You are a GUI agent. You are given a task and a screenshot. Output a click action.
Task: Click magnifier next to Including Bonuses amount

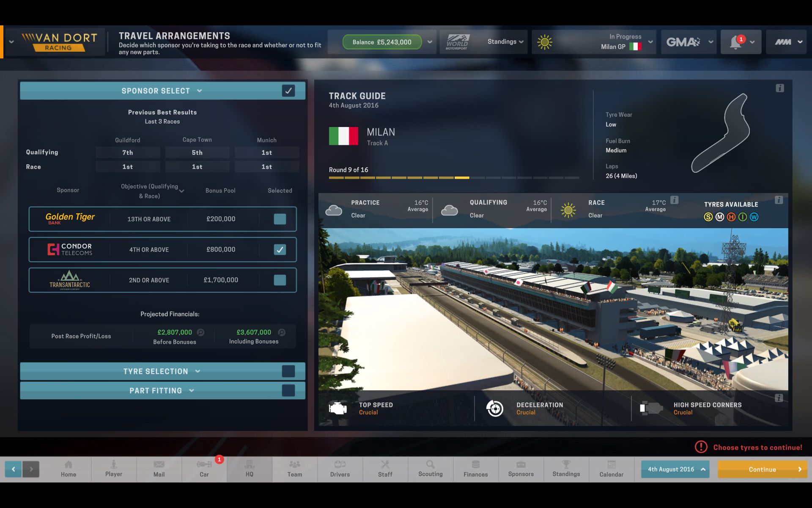coord(282,332)
